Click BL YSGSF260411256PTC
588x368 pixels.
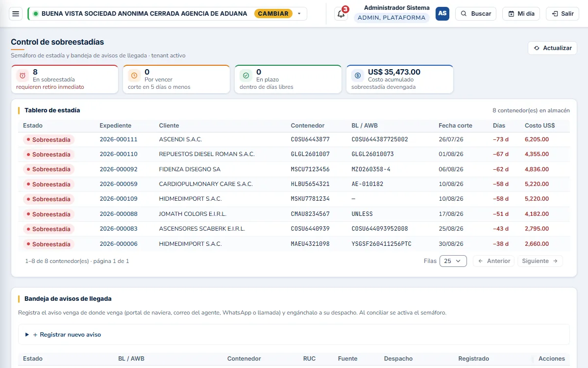click(382, 244)
